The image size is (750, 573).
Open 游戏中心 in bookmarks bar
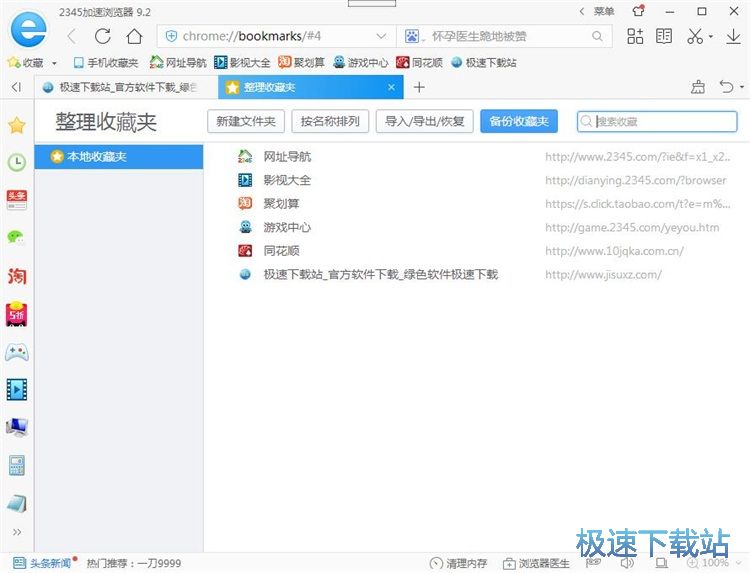click(361, 63)
